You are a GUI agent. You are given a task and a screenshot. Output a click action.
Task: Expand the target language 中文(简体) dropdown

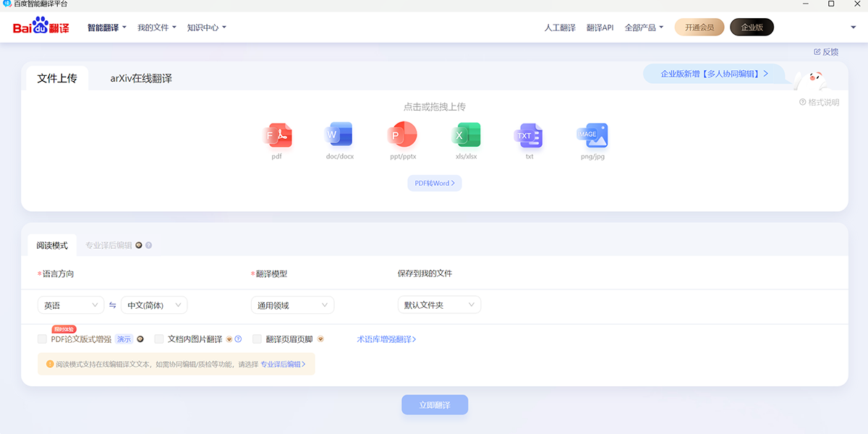[x=154, y=305]
